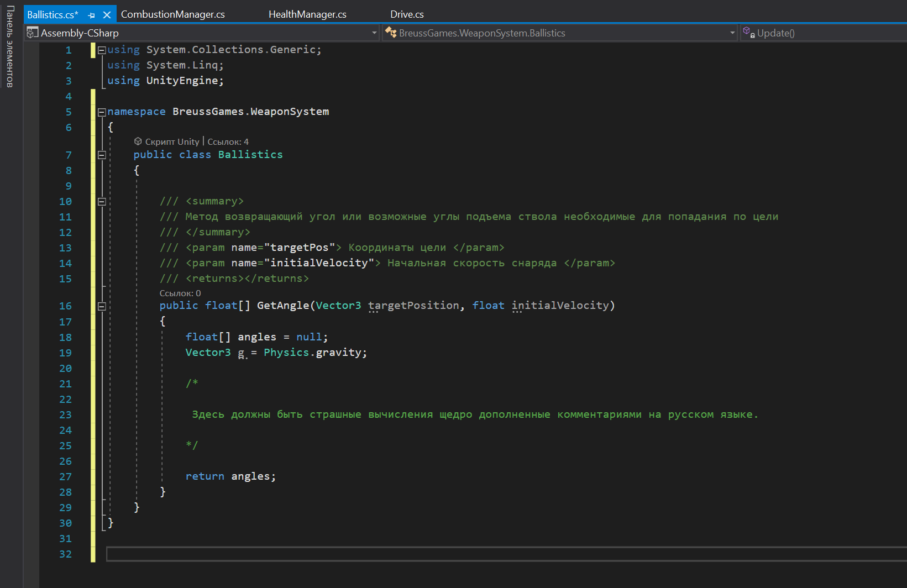The image size is (907, 588).
Task: Collapse the Ballistics class block
Action: (x=102, y=155)
